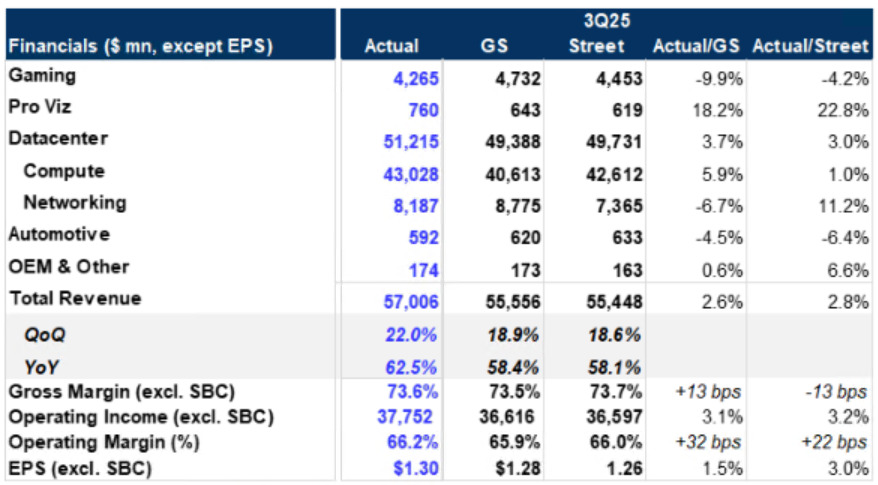The width and height of the screenshot is (878, 485).
Task: Select the Automotive Street estimate 633
Action: point(621,238)
